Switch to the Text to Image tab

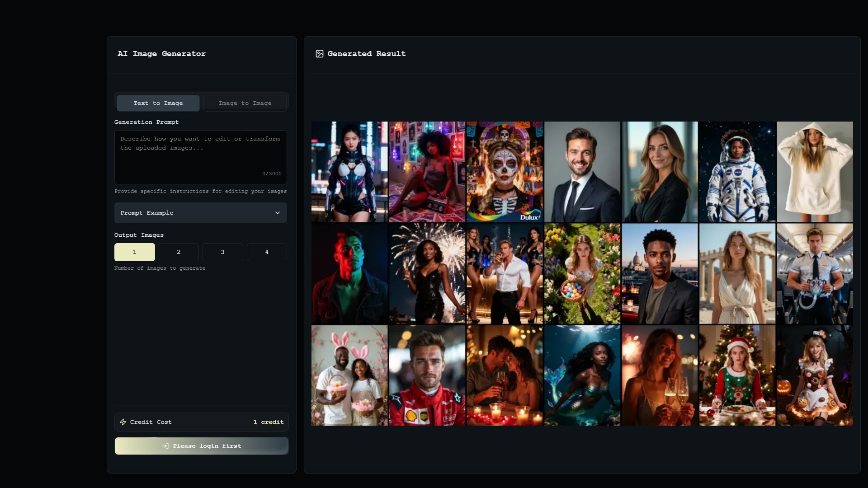[x=158, y=103]
